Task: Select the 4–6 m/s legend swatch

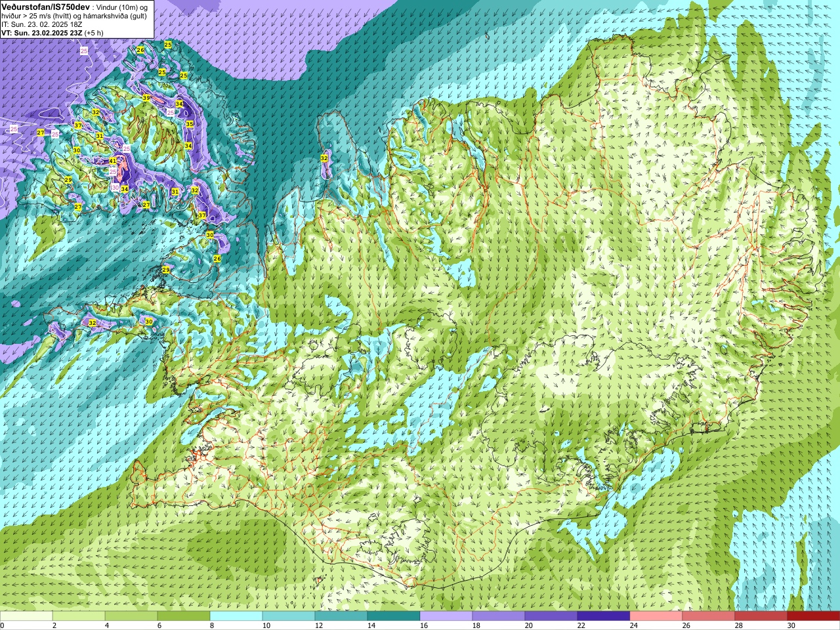Action: click(x=131, y=616)
